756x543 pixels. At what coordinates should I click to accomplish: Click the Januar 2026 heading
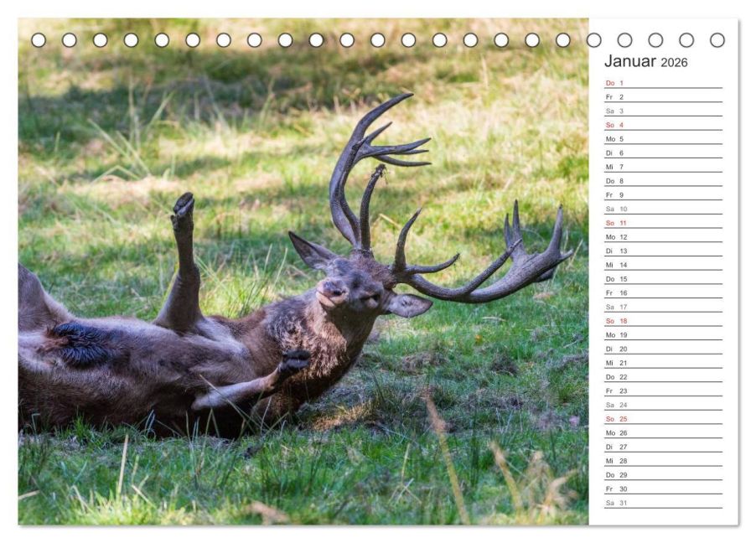(645, 61)
